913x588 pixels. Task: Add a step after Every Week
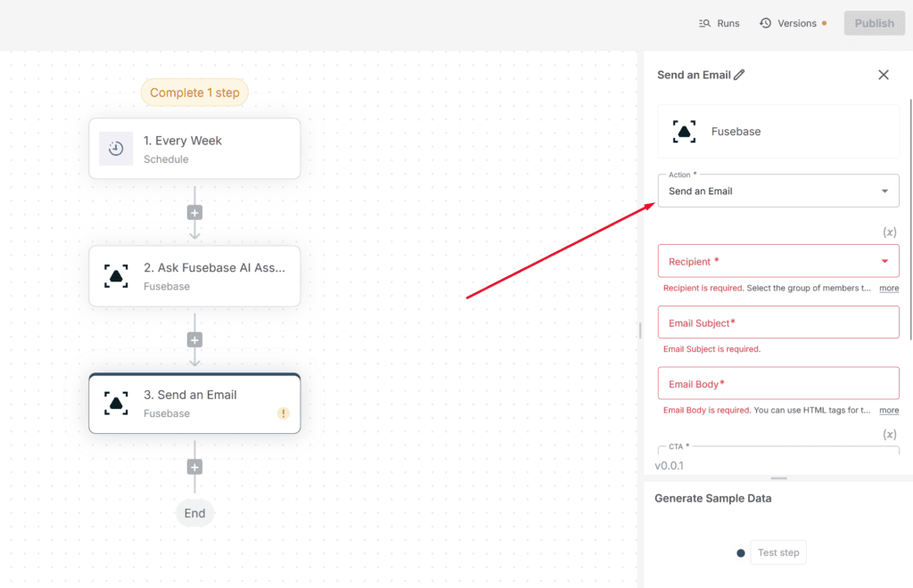[194, 213]
